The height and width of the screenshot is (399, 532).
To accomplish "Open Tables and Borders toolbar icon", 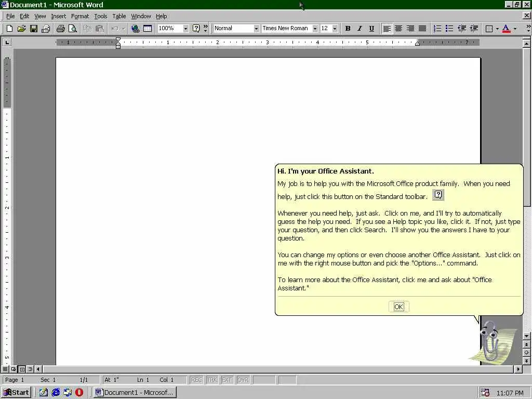I will (x=148, y=29).
